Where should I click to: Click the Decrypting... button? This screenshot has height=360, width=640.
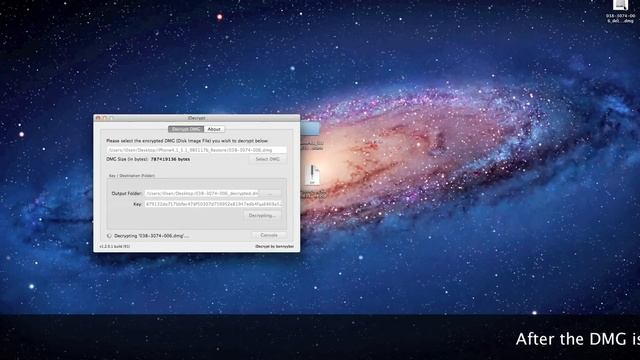[x=262, y=215]
